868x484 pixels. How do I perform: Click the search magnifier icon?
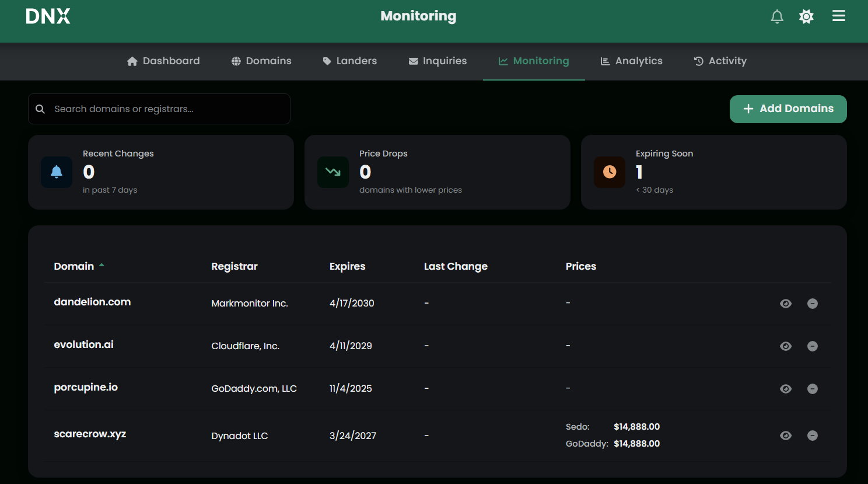pos(40,109)
